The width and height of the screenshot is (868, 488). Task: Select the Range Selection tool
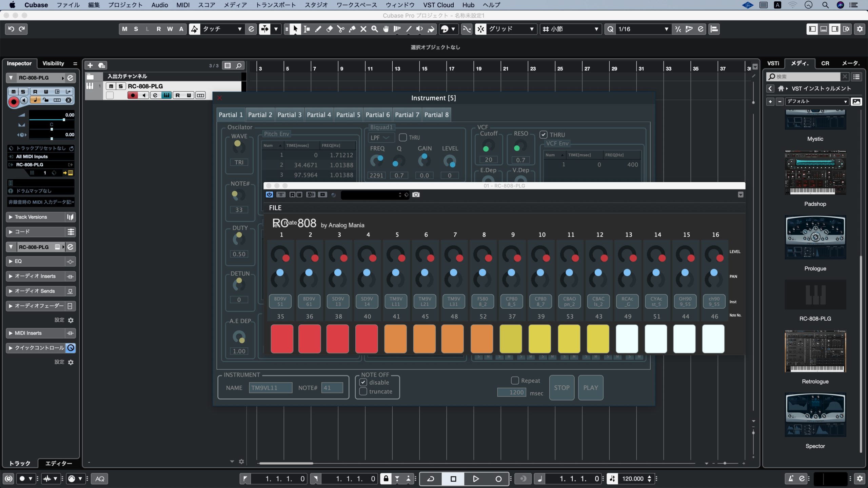tap(307, 29)
